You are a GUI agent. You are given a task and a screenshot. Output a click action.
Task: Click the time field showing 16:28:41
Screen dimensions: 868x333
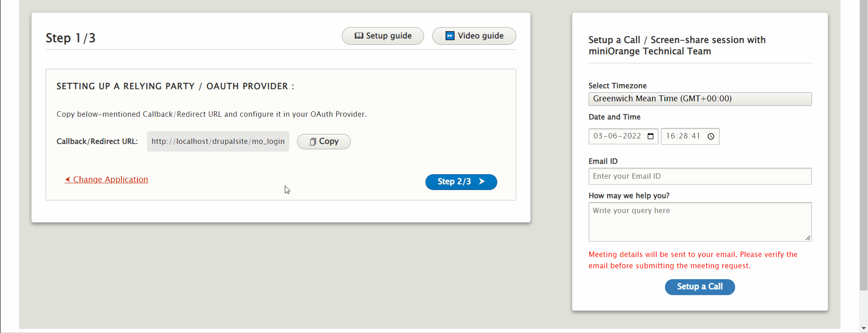click(x=683, y=136)
